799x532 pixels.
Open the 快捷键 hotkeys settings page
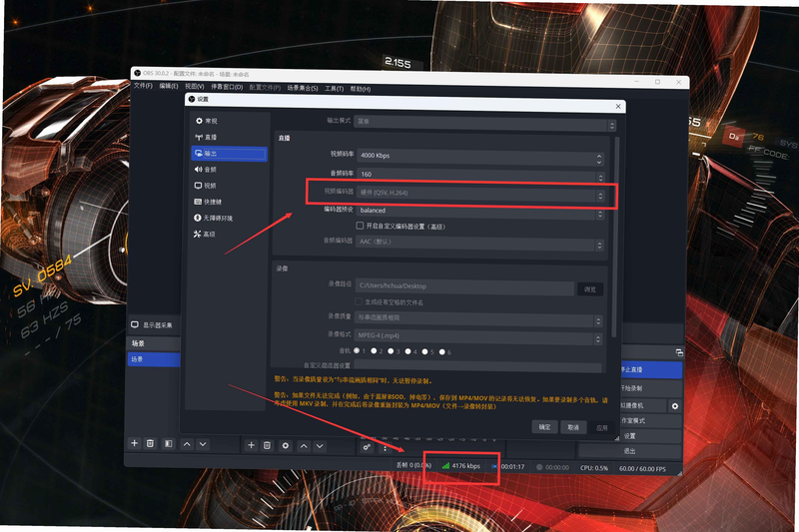pos(208,202)
